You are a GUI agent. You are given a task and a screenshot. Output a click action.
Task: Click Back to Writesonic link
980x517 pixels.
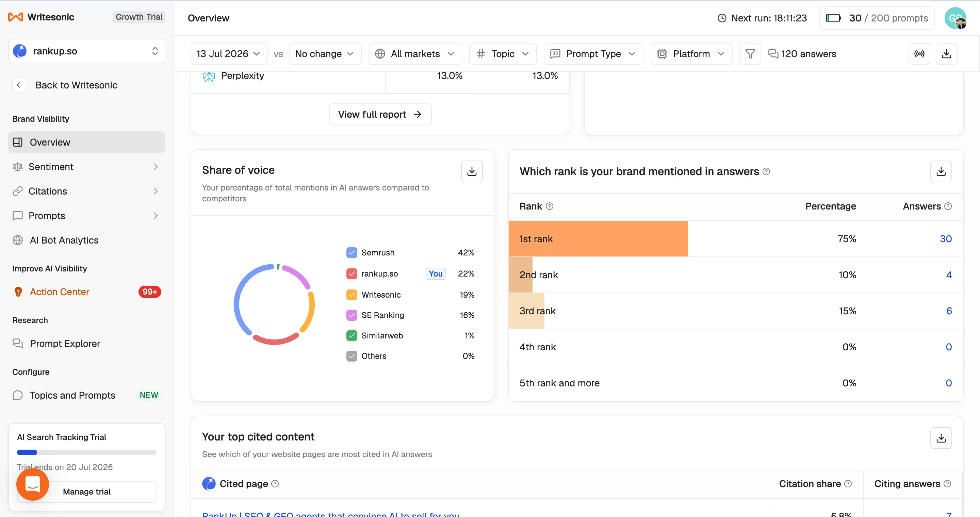(76, 85)
